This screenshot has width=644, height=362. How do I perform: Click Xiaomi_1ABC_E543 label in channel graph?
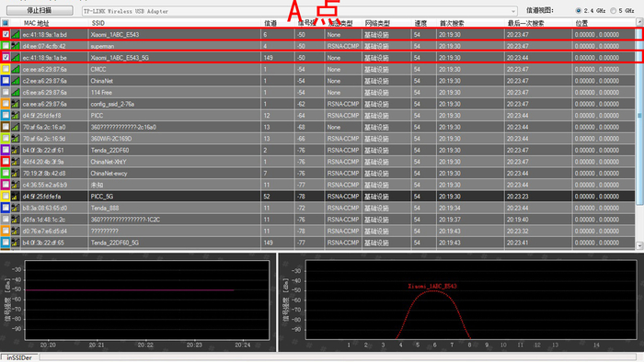tap(432, 286)
